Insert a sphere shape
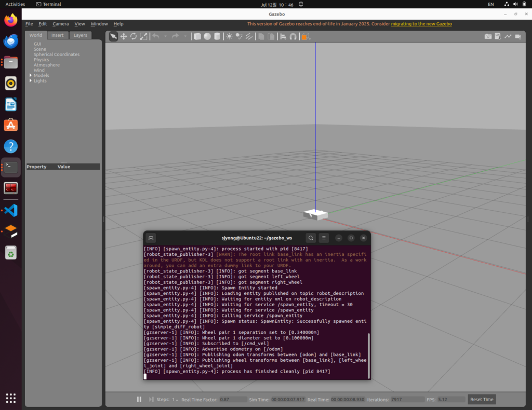This screenshot has height=410, width=532. pos(207,36)
